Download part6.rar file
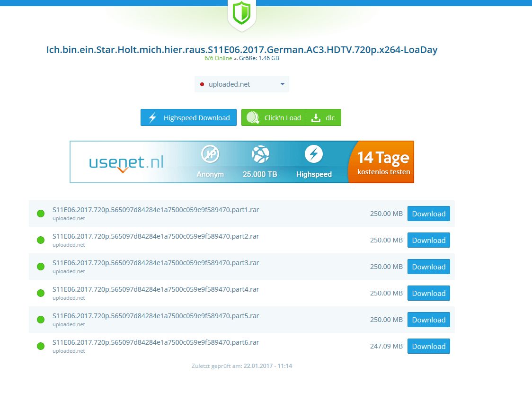Viewport: 532px width, 402px height. pos(428,346)
